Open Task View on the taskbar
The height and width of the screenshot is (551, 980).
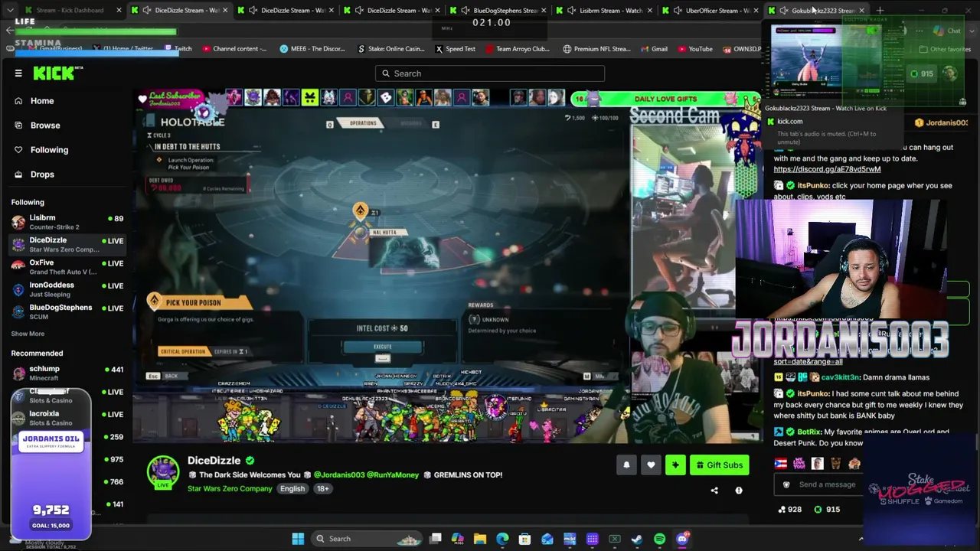click(x=436, y=539)
